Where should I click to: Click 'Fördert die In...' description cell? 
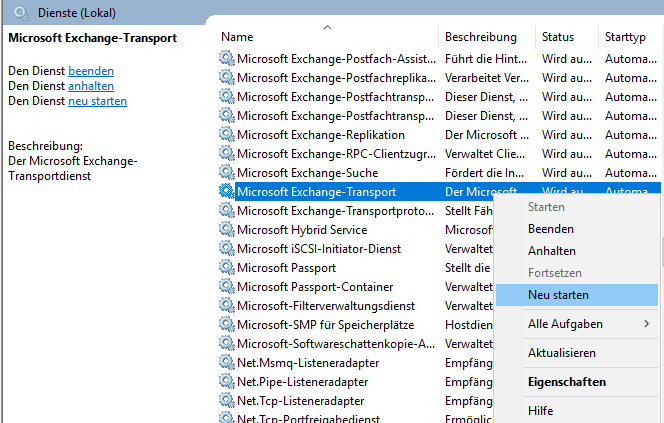pos(484,173)
